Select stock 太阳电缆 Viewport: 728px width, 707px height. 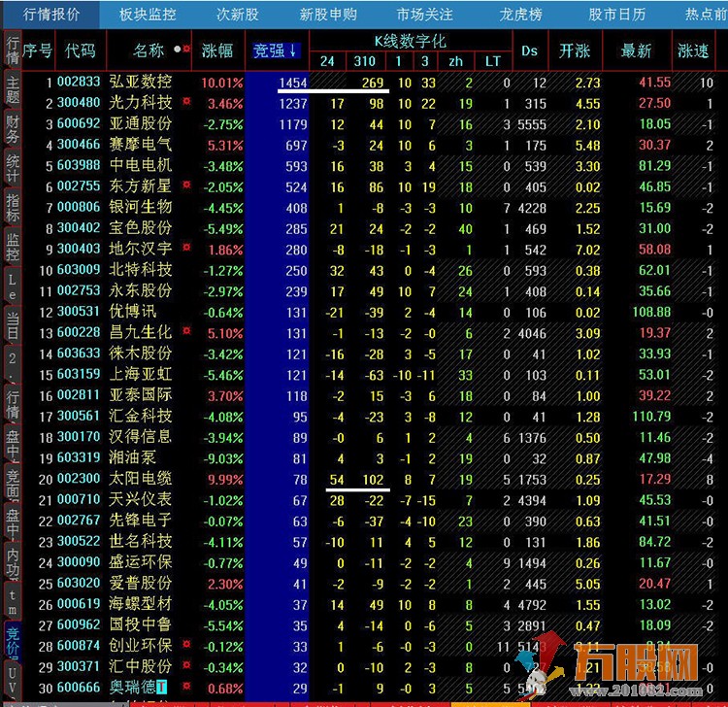click(x=141, y=479)
